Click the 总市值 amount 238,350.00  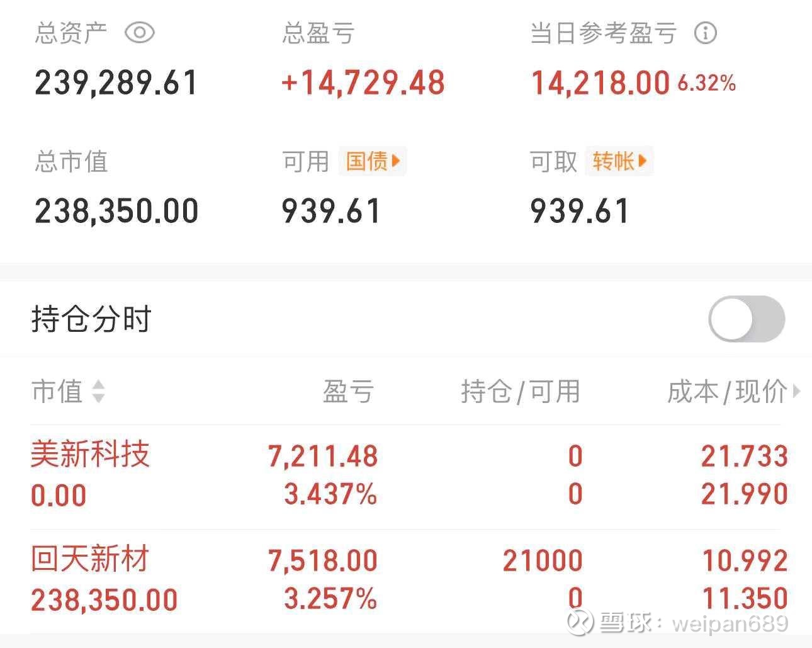(x=116, y=211)
